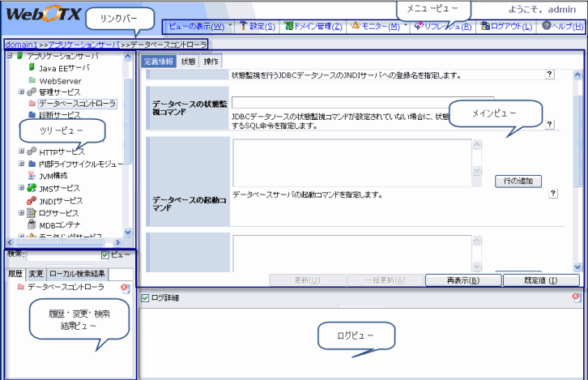Click the WebServer folder icon
Screen dimensions: 588x380
(x=32, y=81)
